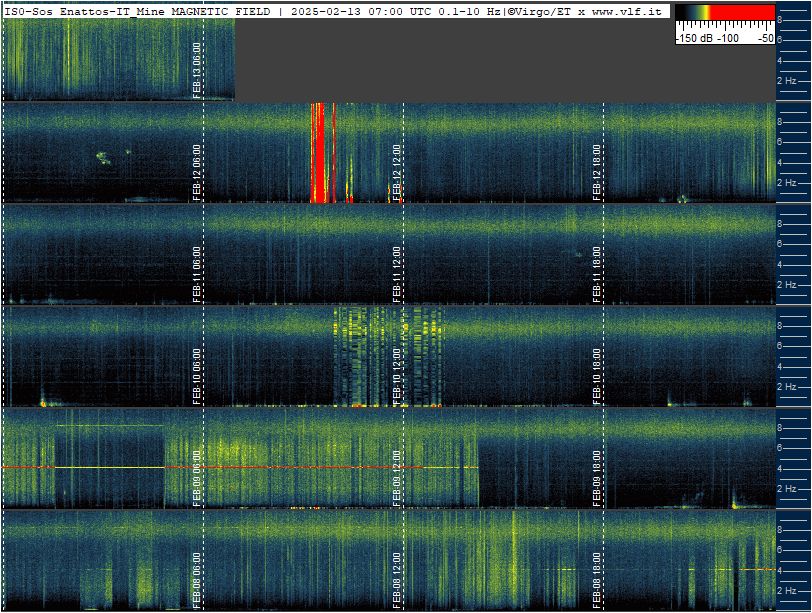Click the FEB-12 12:00 time marker
812x613 pixels.
coord(397,173)
